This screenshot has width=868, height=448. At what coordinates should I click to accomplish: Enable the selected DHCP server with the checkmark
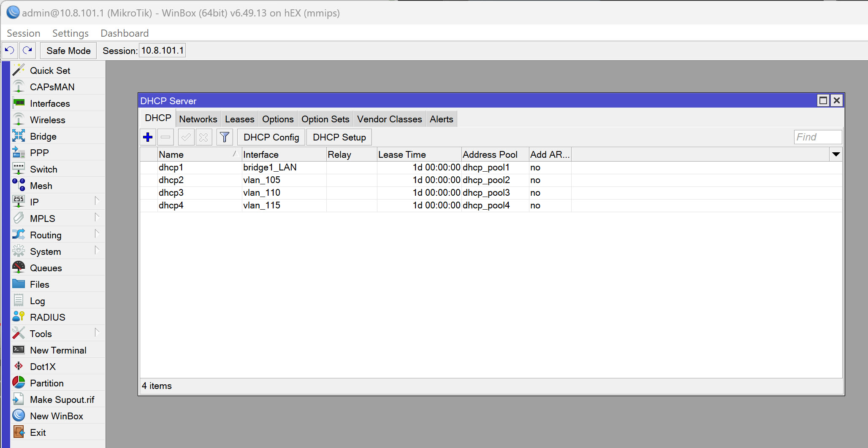click(x=186, y=137)
